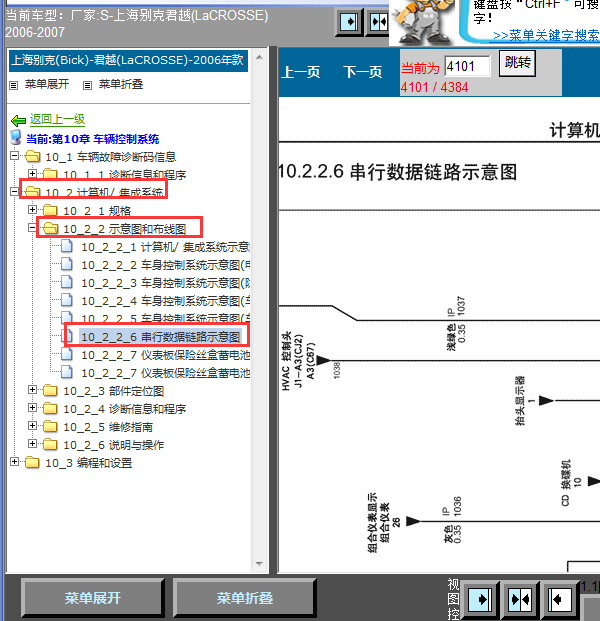Image resolution: width=600 pixels, height=621 pixels.
Task: Select last 10_2_2_7 仪表板保险丝盒蓄电池 item
Action: tap(165, 373)
